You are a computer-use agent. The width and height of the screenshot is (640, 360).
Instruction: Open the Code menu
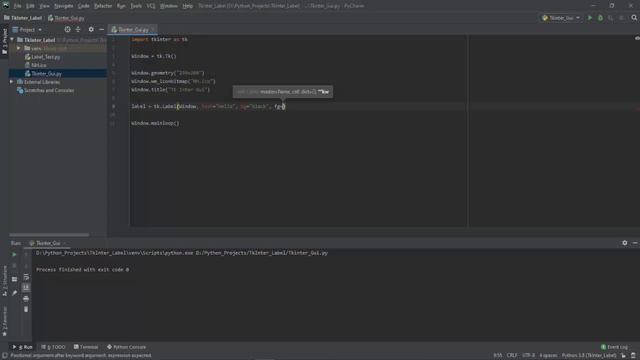[83, 6]
